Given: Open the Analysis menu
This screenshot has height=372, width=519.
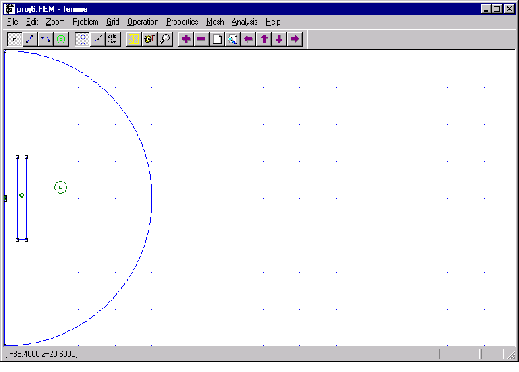Looking at the screenshot, I should pyautogui.click(x=244, y=22).
